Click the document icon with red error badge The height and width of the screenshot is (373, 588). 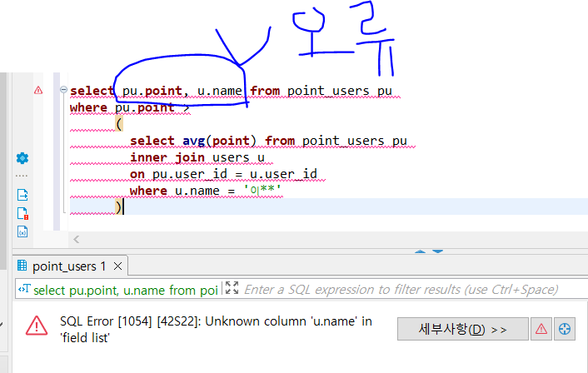click(x=22, y=213)
